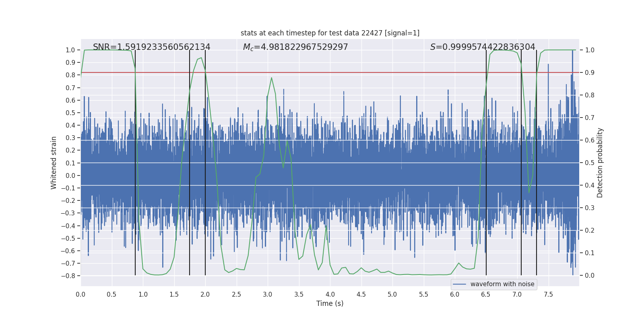Viewport: 644px width, 322px height.
Task: Click the Whitened strain tick label −0.1
Action: 68,188
